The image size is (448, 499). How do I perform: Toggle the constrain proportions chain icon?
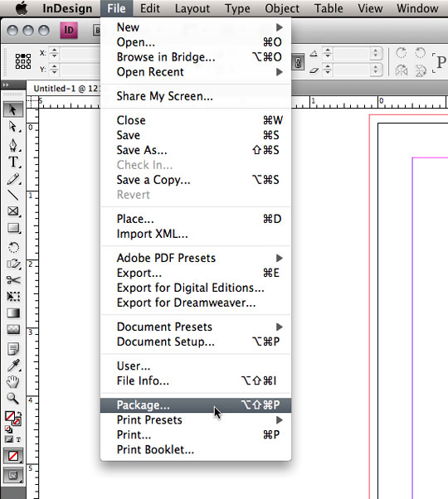298,62
